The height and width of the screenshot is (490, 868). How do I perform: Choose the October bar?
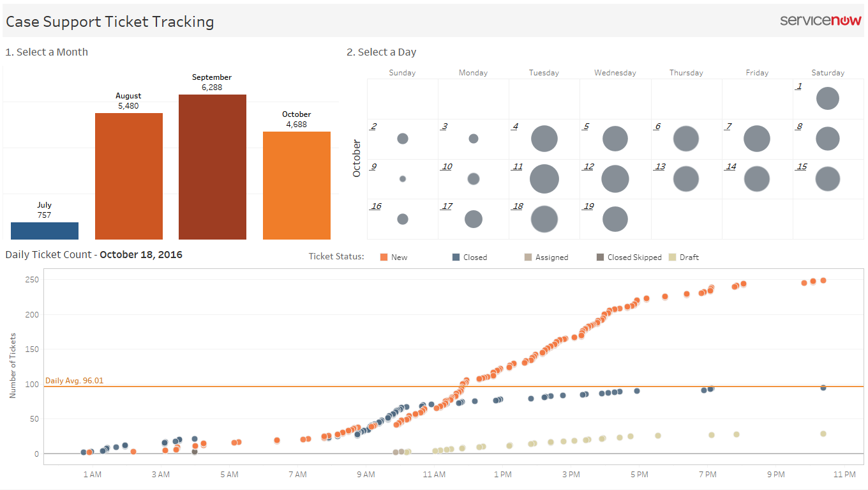click(297, 185)
